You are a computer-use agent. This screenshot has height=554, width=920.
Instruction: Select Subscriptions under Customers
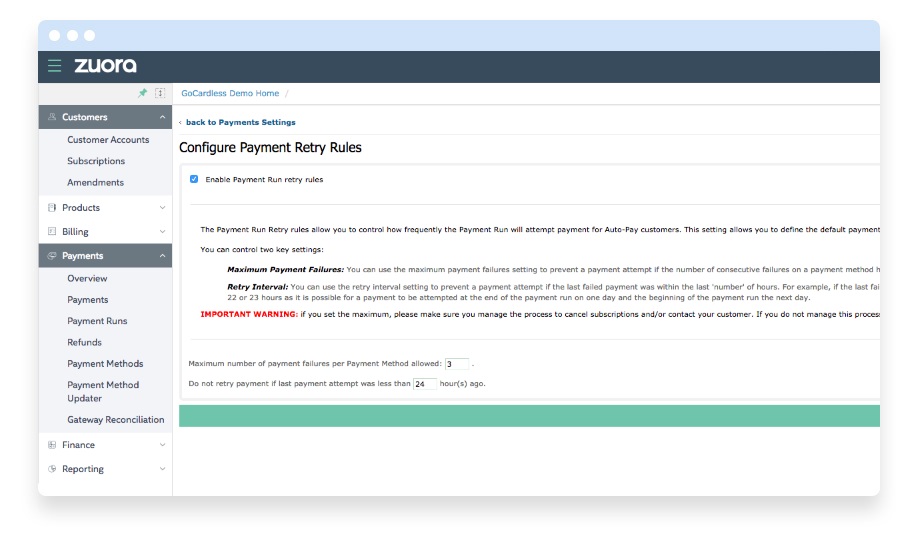(x=96, y=161)
